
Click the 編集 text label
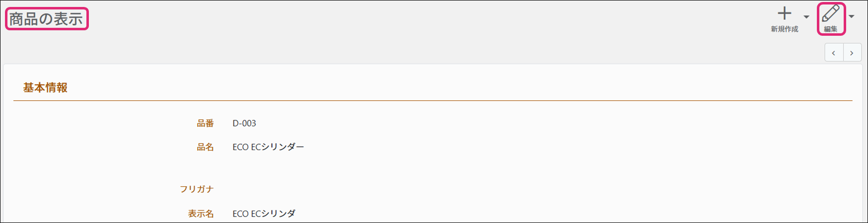[x=831, y=29]
